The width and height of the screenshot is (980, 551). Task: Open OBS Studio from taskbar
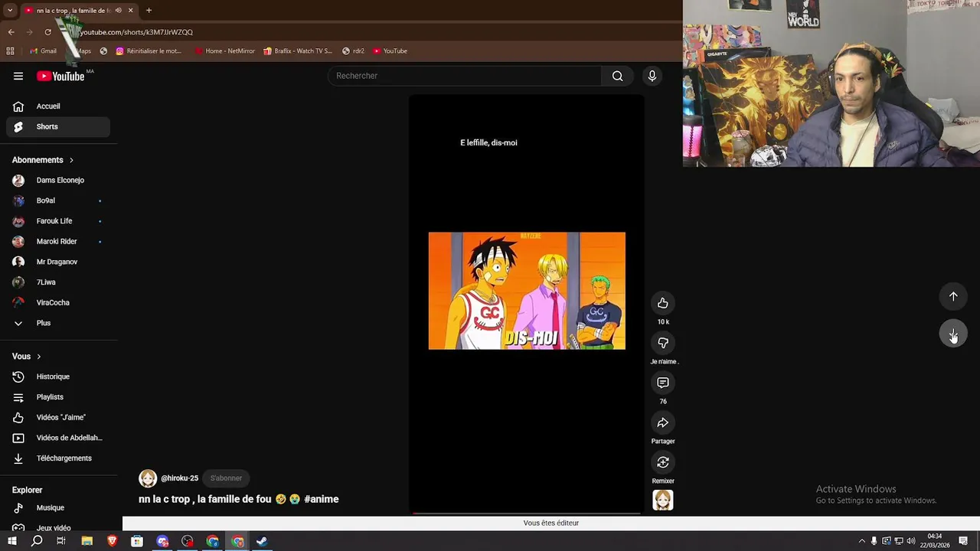point(188,541)
